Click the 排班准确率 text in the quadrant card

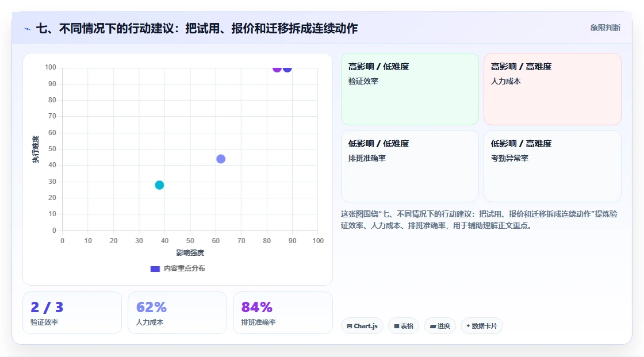coord(367,158)
